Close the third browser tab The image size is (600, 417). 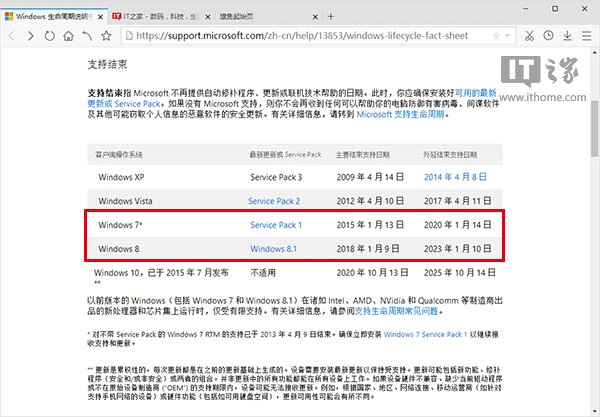pos(315,17)
